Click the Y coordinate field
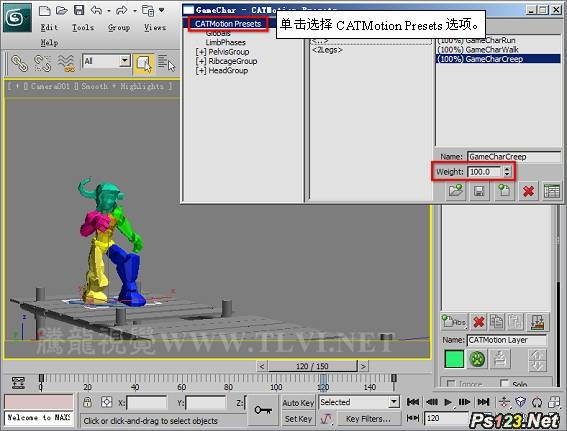The width and height of the screenshot is (567, 431). point(206,402)
